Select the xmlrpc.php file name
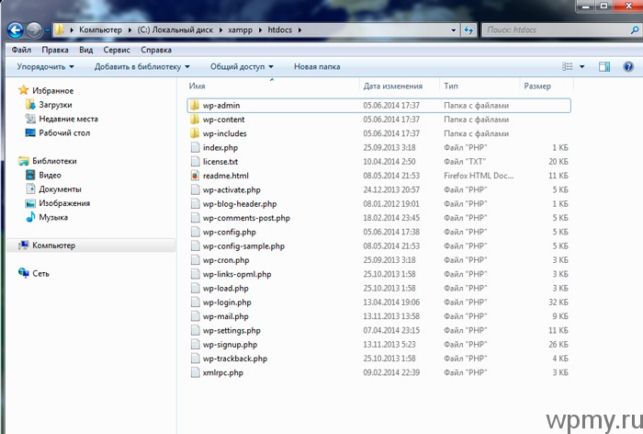643x434 pixels. tap(223, 372)
